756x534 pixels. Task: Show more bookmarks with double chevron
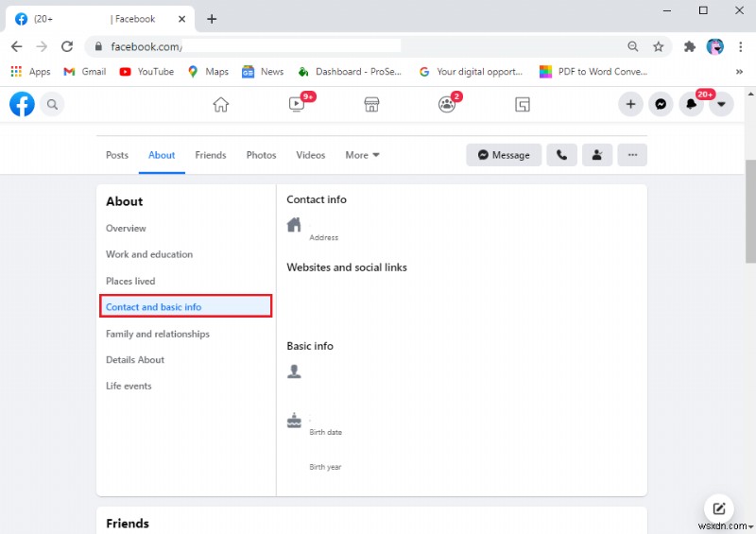click(739, 72)
